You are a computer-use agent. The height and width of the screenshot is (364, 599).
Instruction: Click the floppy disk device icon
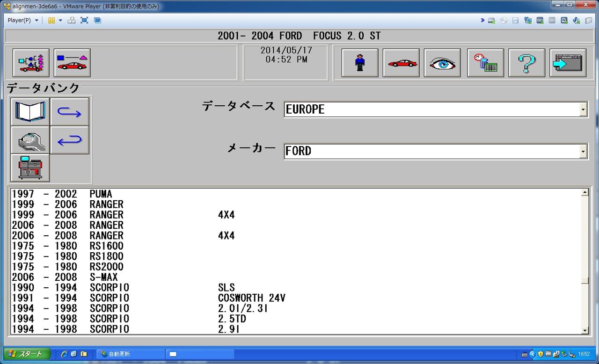coord(516,21)
